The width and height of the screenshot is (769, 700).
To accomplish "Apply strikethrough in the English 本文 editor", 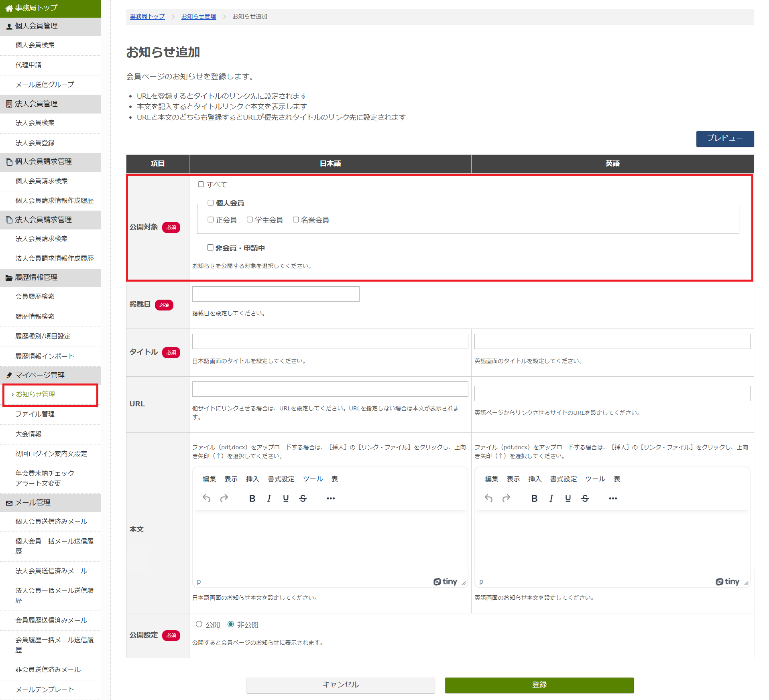I will (585, 498).
